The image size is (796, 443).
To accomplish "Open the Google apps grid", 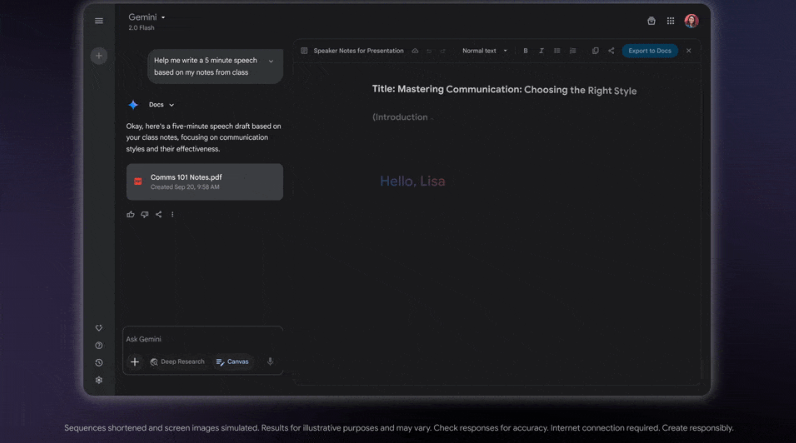I will pos(671,21).
